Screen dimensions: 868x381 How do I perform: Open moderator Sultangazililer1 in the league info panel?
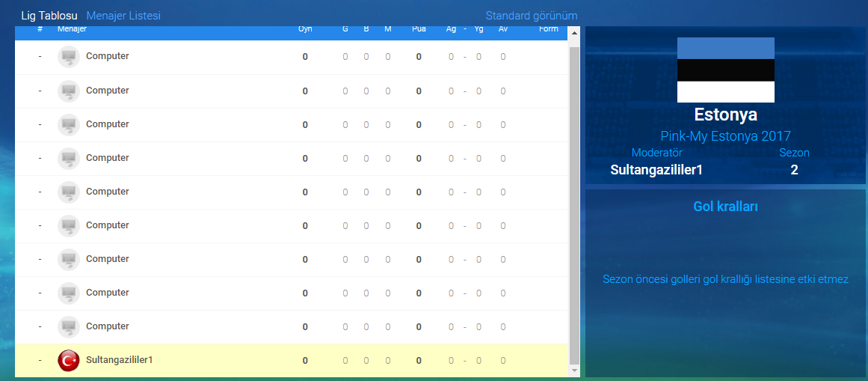pyautogui.click(x=656, y=170)
